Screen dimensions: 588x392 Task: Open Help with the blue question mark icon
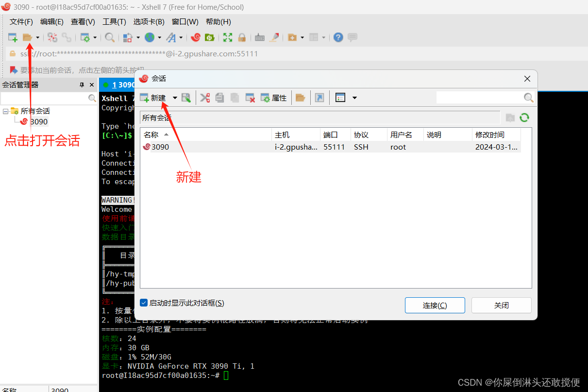click(x=338, y=37)
